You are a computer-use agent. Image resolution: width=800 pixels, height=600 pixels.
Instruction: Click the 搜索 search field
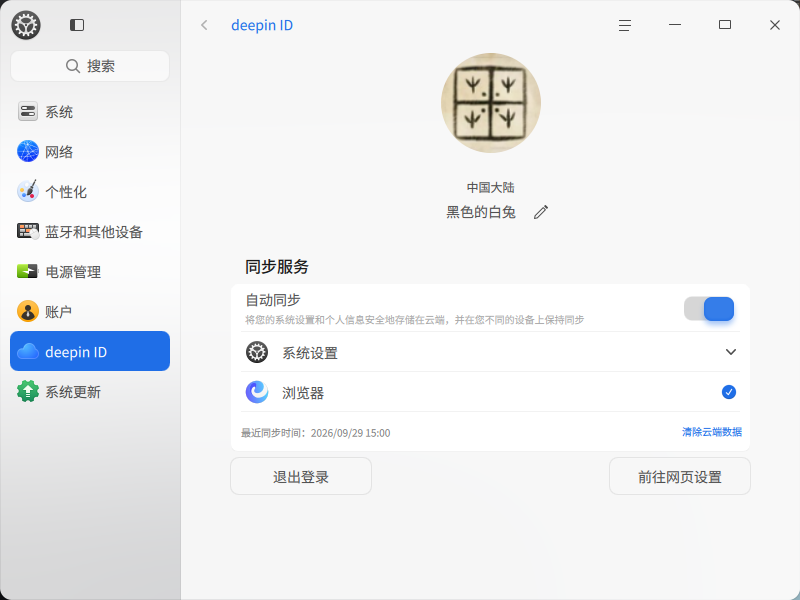click(90, 66)
